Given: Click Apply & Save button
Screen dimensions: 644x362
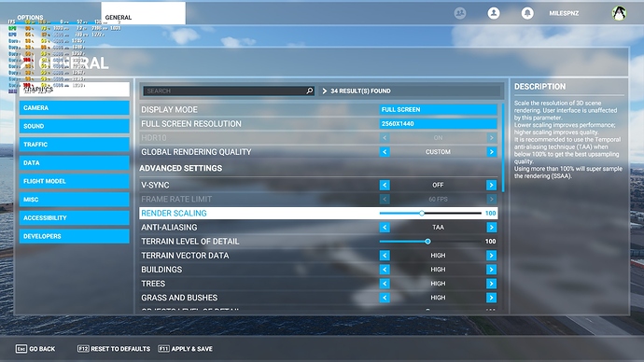Looking at the screenshot, I should (x=185, y=349).
